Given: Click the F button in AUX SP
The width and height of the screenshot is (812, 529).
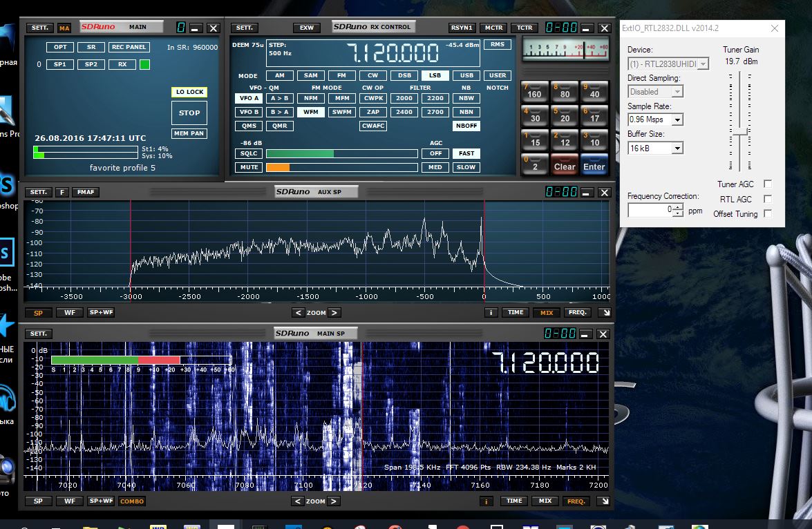Looking at the screenshot, I should (x=62, y=192).
